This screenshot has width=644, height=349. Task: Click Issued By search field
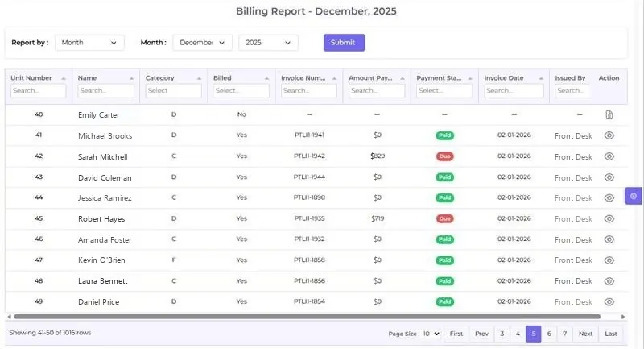click(572, 91)
